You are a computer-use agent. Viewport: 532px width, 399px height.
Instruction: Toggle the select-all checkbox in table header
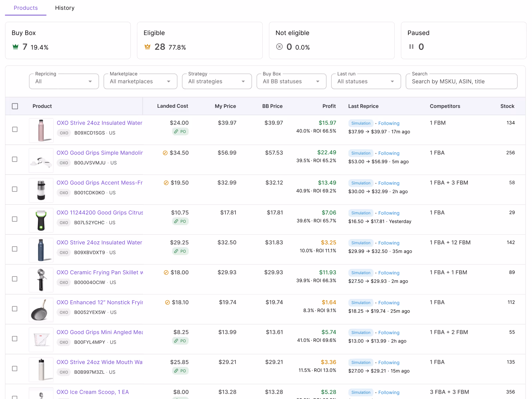[15, 106]
